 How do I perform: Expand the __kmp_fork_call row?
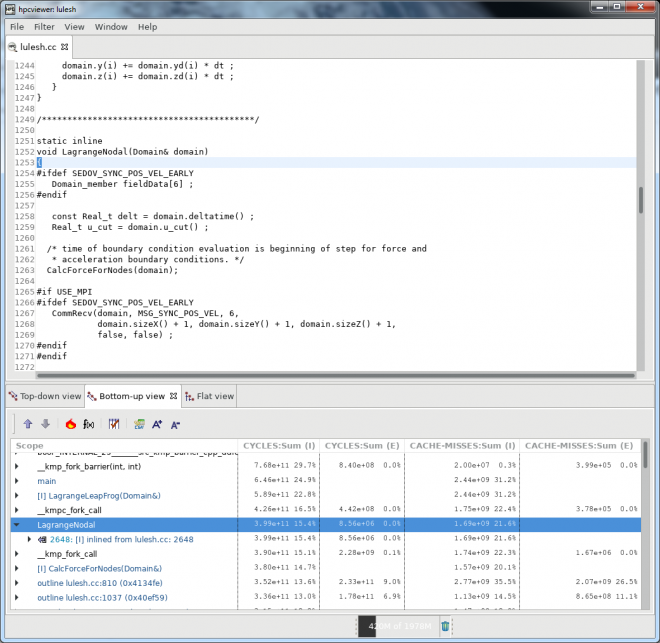pyautogui.click(x=16, y=554)
